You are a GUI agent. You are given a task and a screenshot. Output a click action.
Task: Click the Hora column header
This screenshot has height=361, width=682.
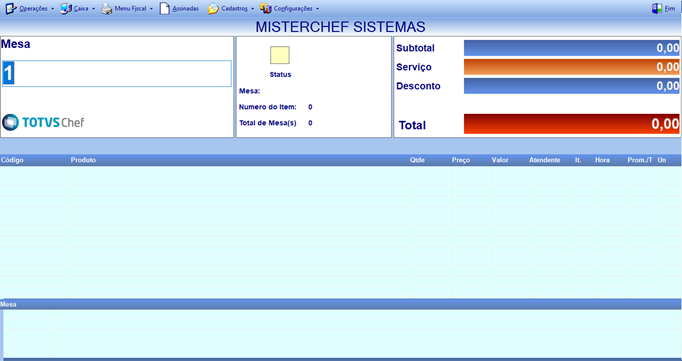tap(602, 160)
